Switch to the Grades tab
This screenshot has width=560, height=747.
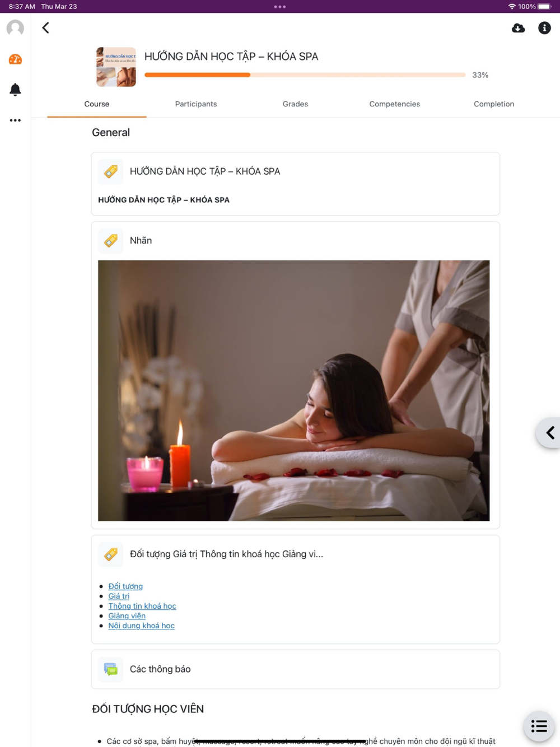tap(295, 104)
